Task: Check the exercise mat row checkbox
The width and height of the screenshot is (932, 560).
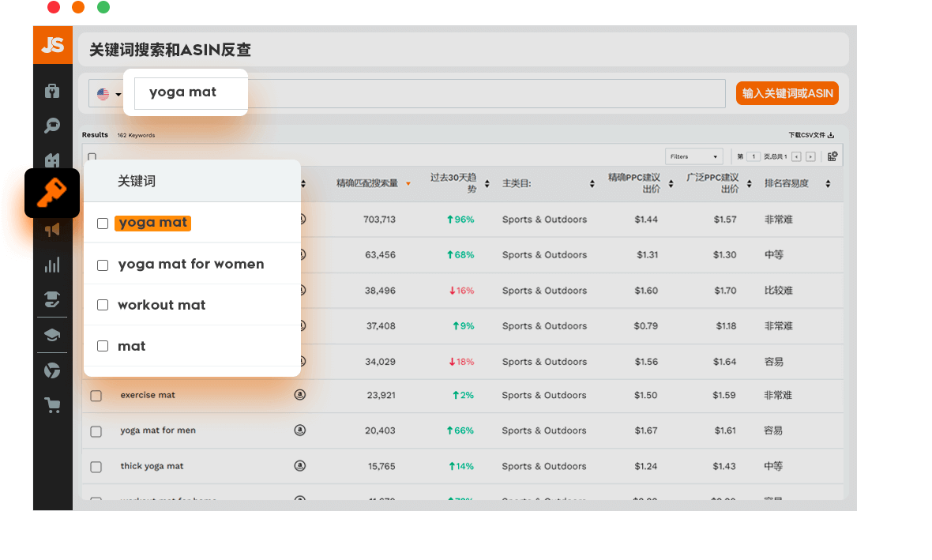Action: click(x=96, y=396)
